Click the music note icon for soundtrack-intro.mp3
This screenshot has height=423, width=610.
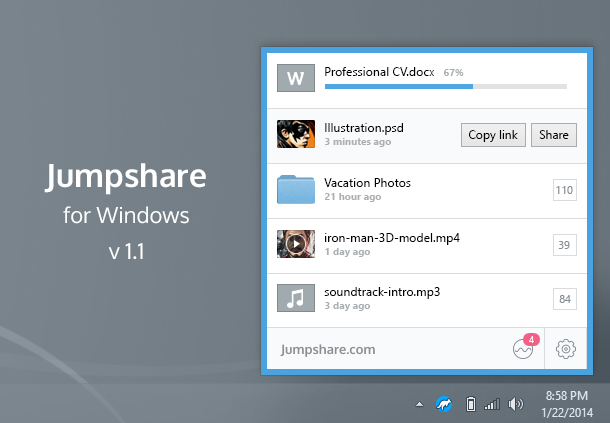pyautogui.click(x=296, y=298)
